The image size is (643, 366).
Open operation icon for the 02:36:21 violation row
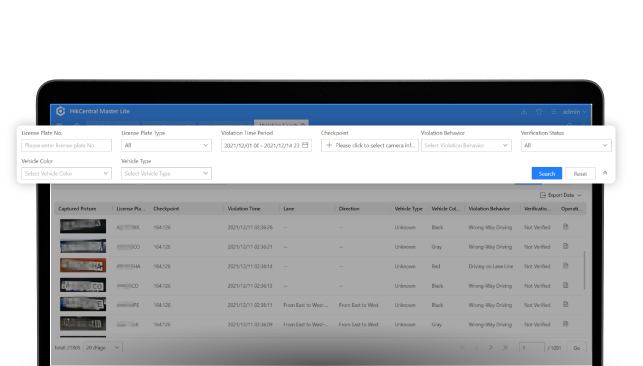(x=565, y=246)
